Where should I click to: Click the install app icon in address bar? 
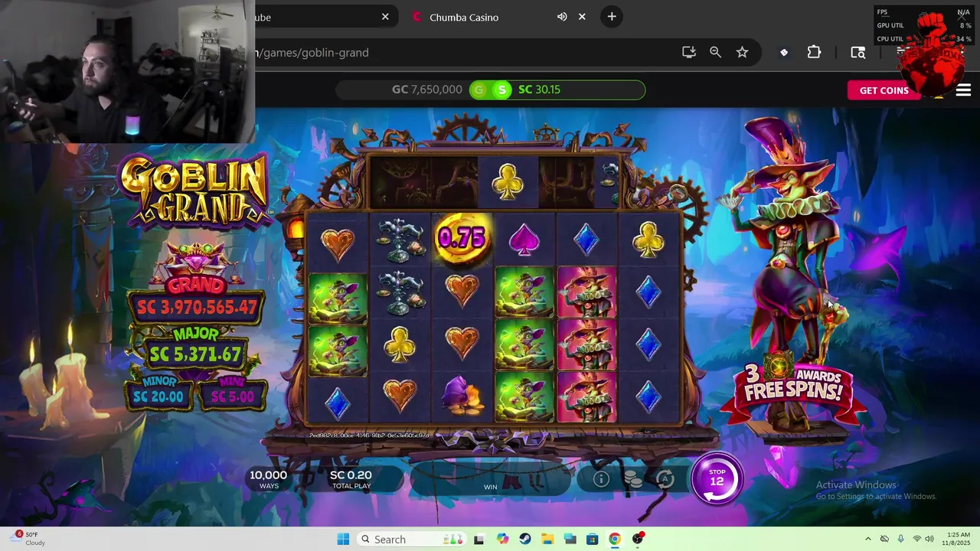coord(689,52)
